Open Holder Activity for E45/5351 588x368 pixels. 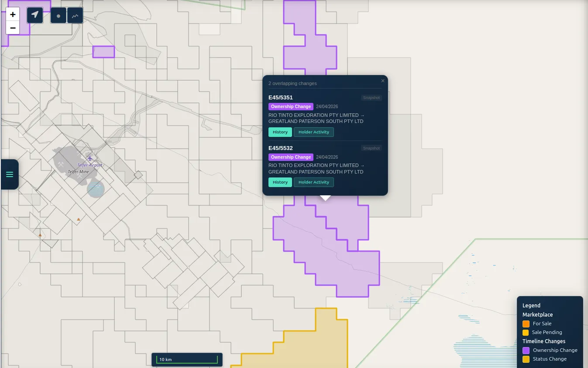pos(314,132)
